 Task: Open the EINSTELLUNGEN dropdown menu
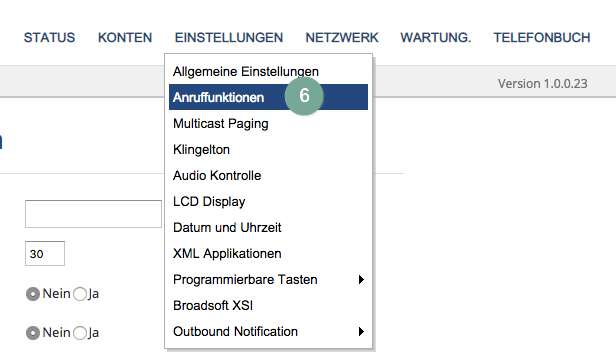(229, 38)
